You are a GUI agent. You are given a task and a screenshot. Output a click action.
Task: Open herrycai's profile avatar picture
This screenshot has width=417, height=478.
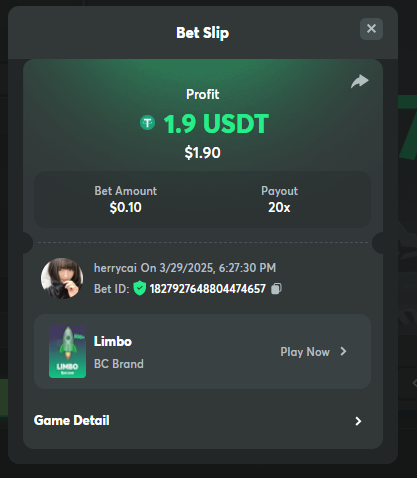click(62, 278)
